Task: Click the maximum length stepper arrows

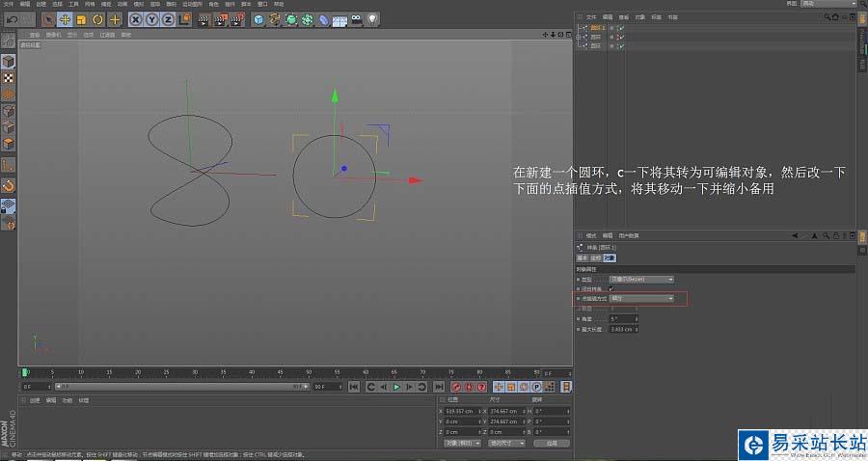Action: point(637,329)
